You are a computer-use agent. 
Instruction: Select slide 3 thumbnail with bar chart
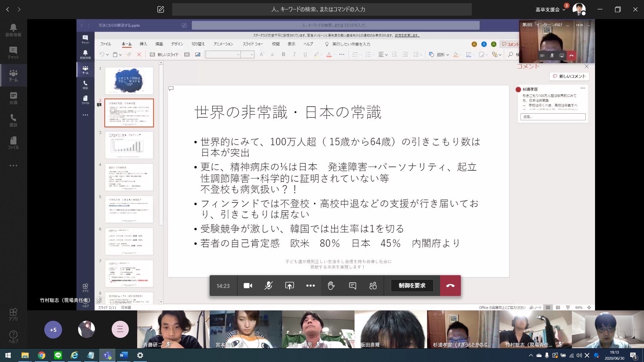click(x=129, y=145)
